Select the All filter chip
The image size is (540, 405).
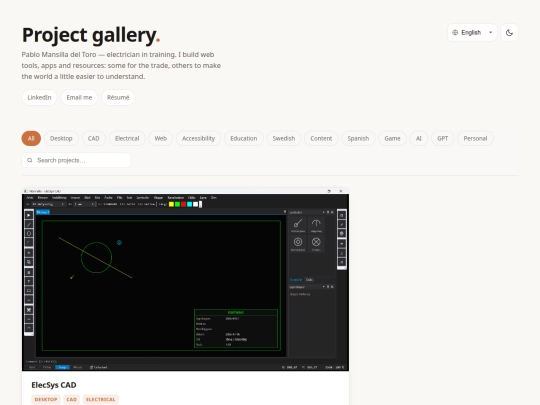point(31,138)
